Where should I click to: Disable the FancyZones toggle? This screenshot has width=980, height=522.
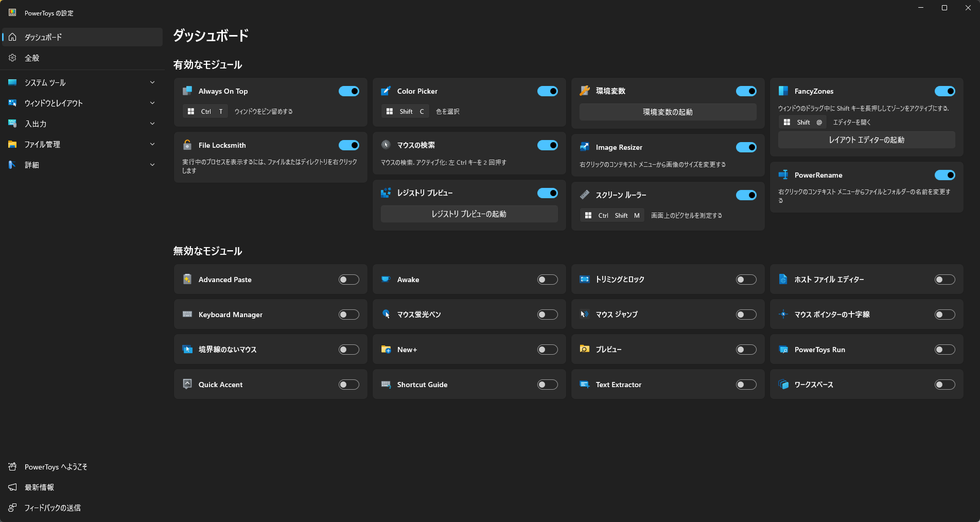pos(945,91)
